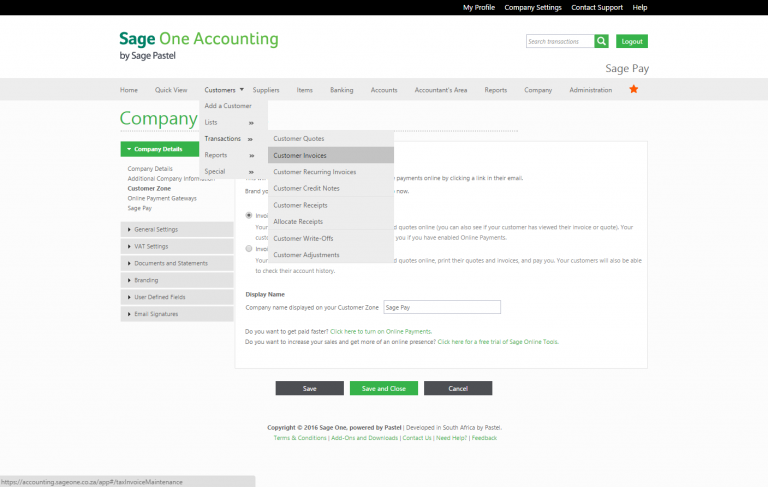Open Quick View in navigation bar
The width and height of the screenshot is (768, 487).
click(171, 90)
